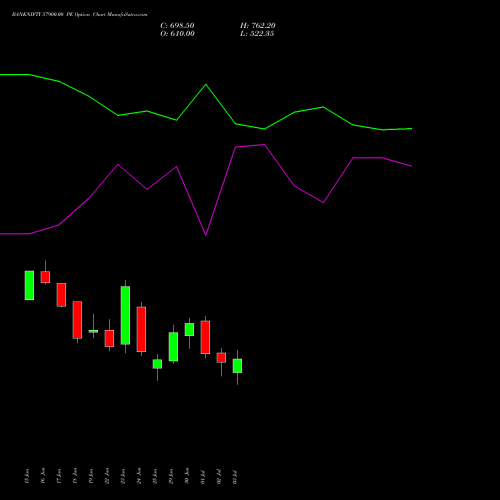Click the high value 'H: 762.20'
This screenshot has width=500, height=500.
point(258,26)
